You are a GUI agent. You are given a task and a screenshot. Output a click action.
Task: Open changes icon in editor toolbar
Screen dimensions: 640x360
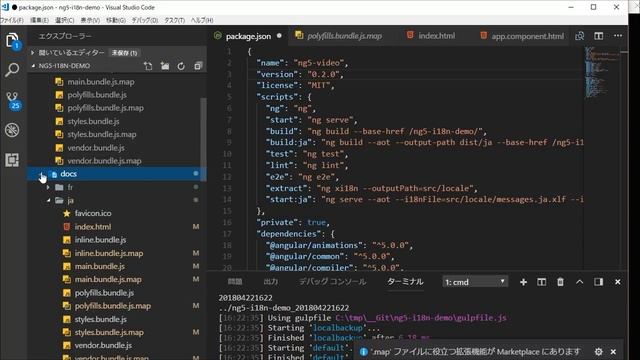580,36
